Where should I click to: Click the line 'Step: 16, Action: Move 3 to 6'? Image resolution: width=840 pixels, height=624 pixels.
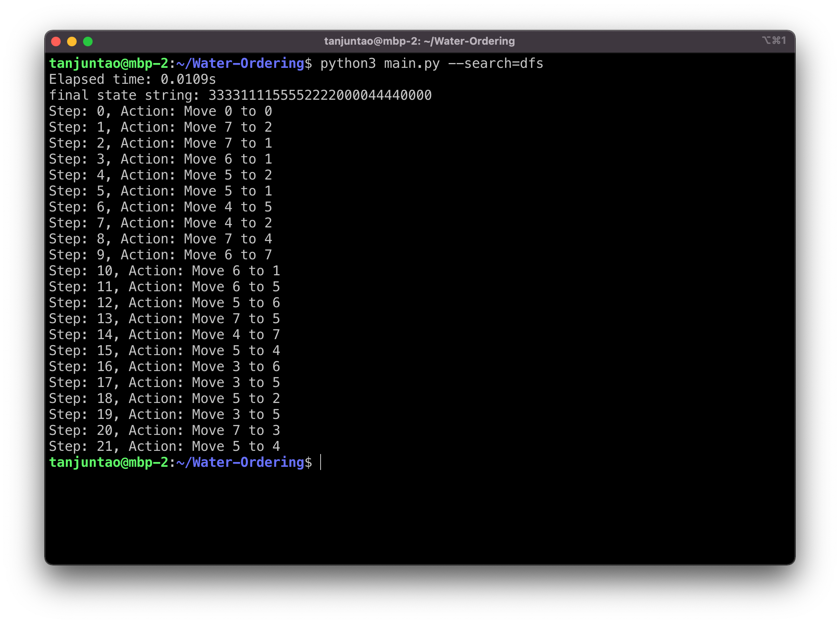(x=164, y=367)
